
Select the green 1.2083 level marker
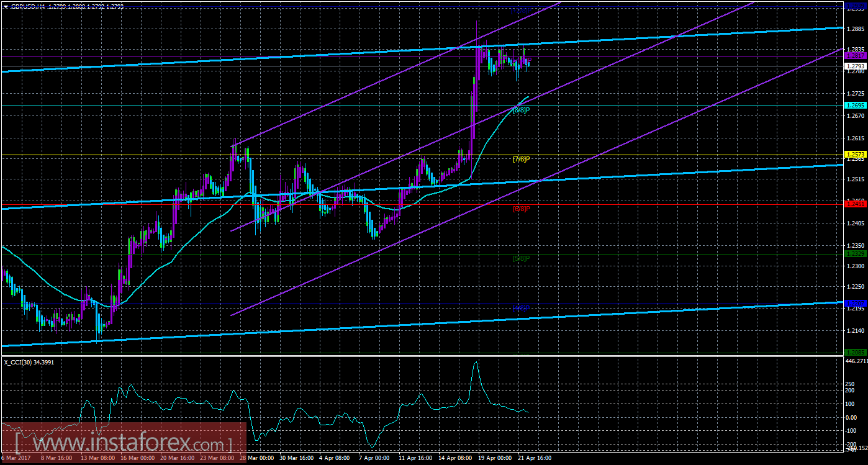tap(857, 352)
